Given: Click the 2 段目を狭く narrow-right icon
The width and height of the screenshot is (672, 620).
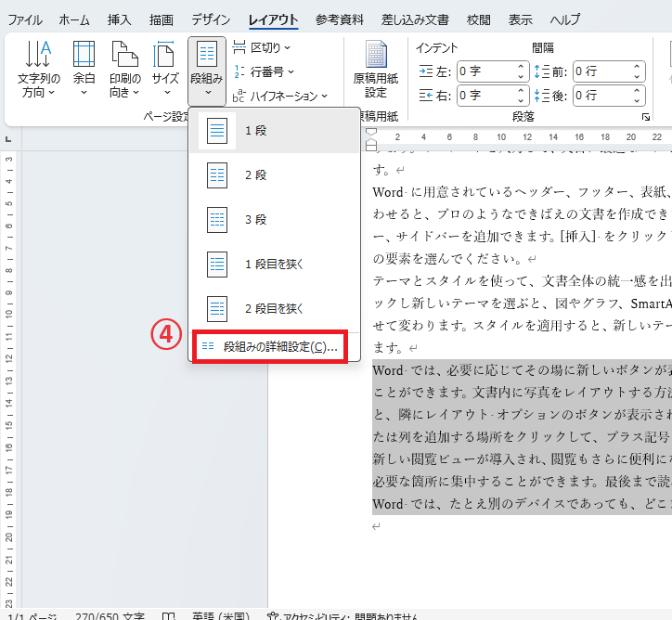Looking at the screenshot, I should [217, 309].
